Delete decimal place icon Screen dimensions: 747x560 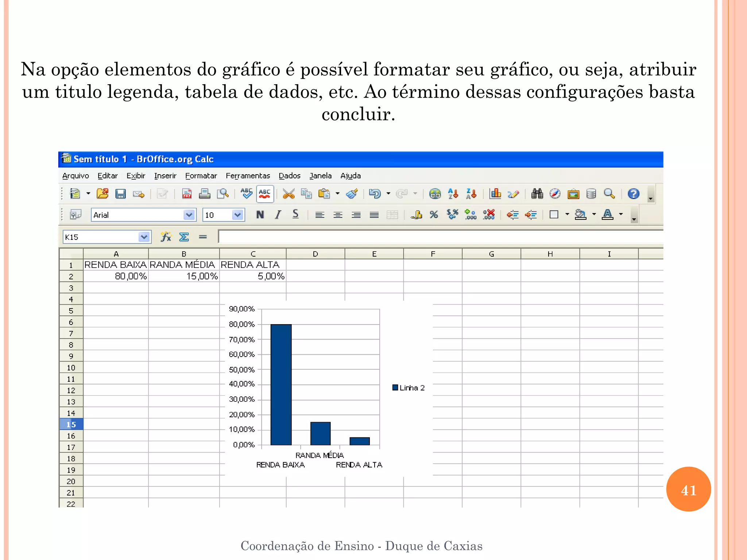tap(489, 214)
